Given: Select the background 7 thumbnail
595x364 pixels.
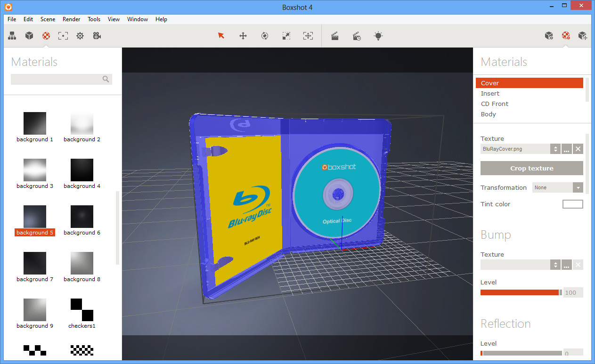Looking at the screenshot, I should (35, 263).
